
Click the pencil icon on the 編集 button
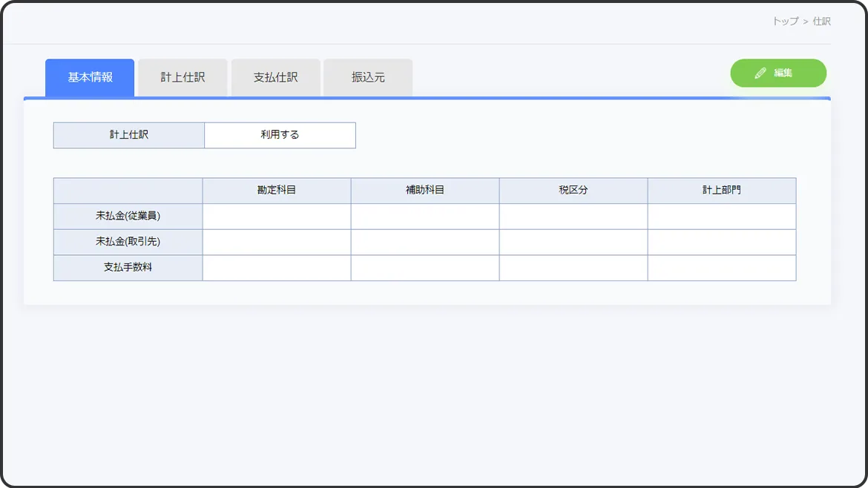click(x=760, y=73)
